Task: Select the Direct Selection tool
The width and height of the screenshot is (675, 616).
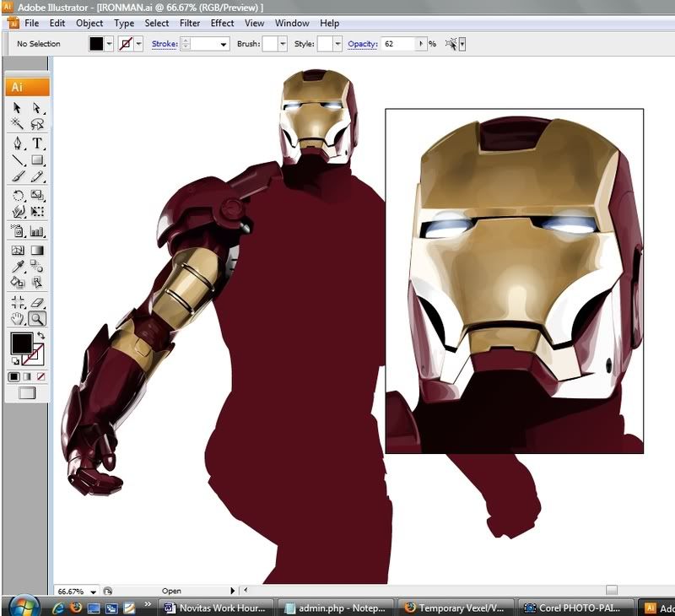Action: coord(37,108)
